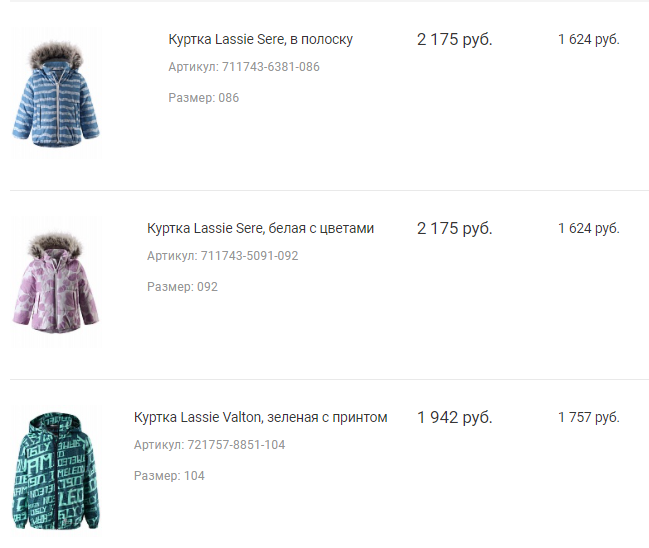Click the 2 175 руб. price of the striped jacket
The width and height of the screenshot is (649, 548).
(x=454, y=40)
